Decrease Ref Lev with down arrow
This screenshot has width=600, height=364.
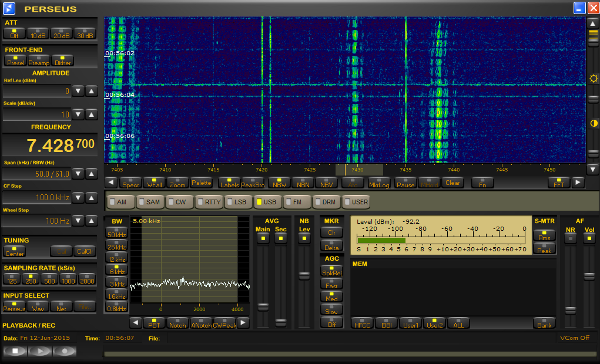(78, 91)
